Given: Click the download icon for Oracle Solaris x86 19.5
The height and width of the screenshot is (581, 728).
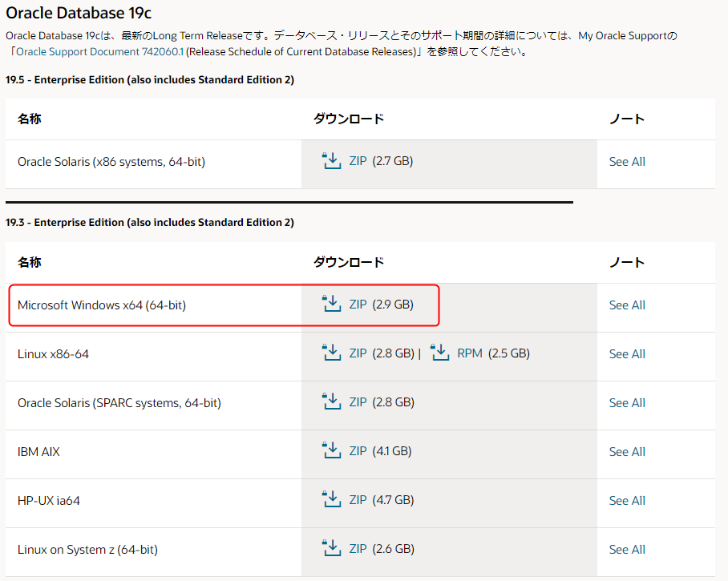Looking at the screenshot, I should click(331, 160).
